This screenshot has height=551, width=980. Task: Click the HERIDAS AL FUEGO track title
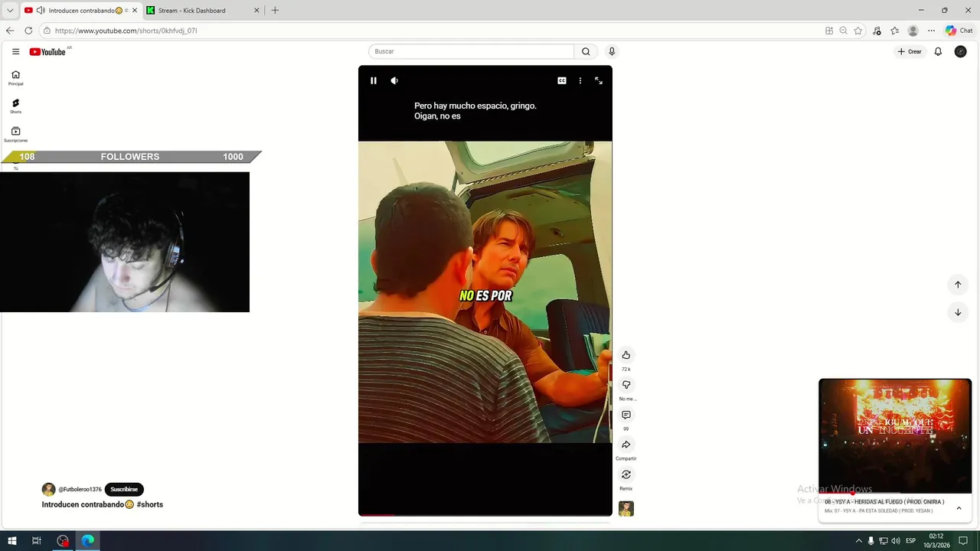884,502
